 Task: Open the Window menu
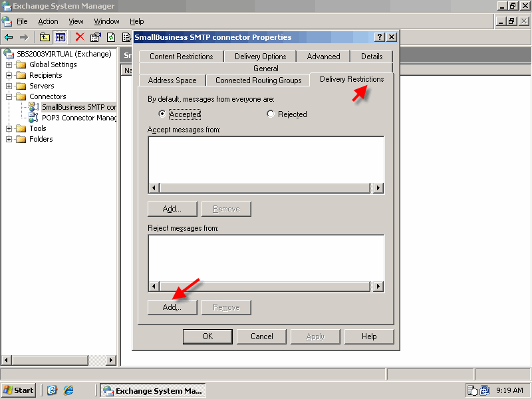[106, 21]
